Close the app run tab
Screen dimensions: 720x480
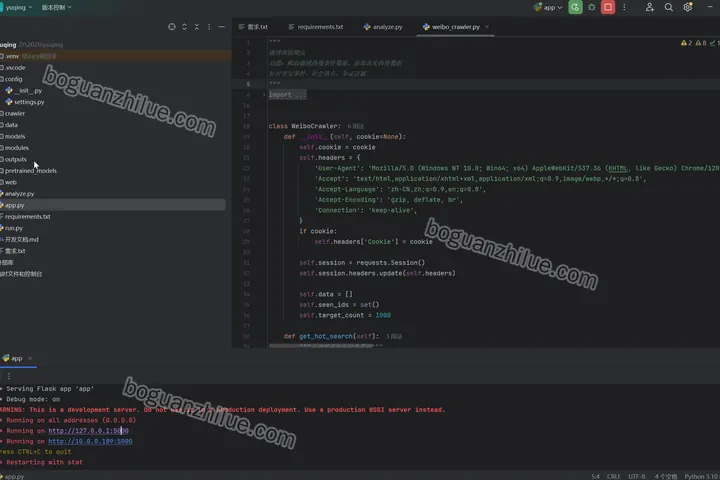(x=30, y=358)
